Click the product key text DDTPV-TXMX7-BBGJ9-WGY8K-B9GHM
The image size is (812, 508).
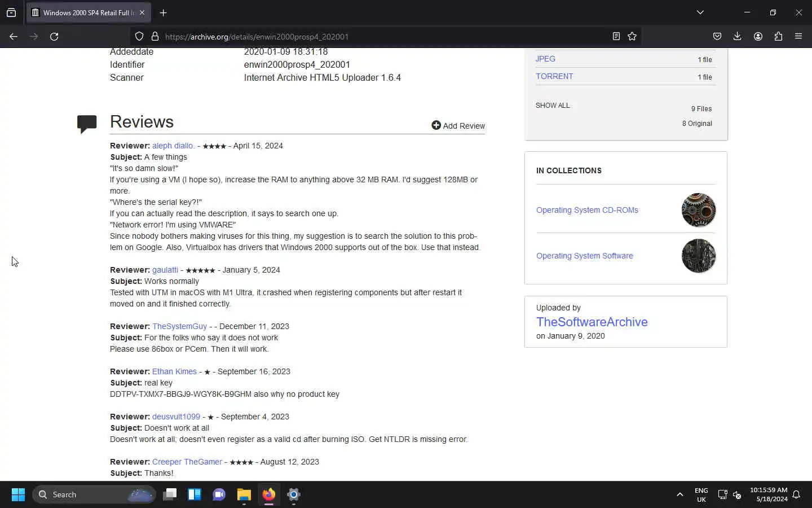pos(180,394)
